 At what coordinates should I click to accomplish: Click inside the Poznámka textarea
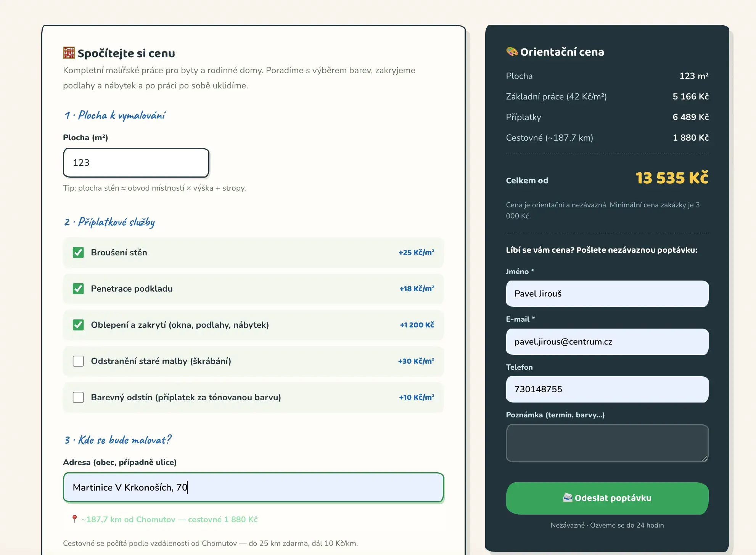point(607,443)
